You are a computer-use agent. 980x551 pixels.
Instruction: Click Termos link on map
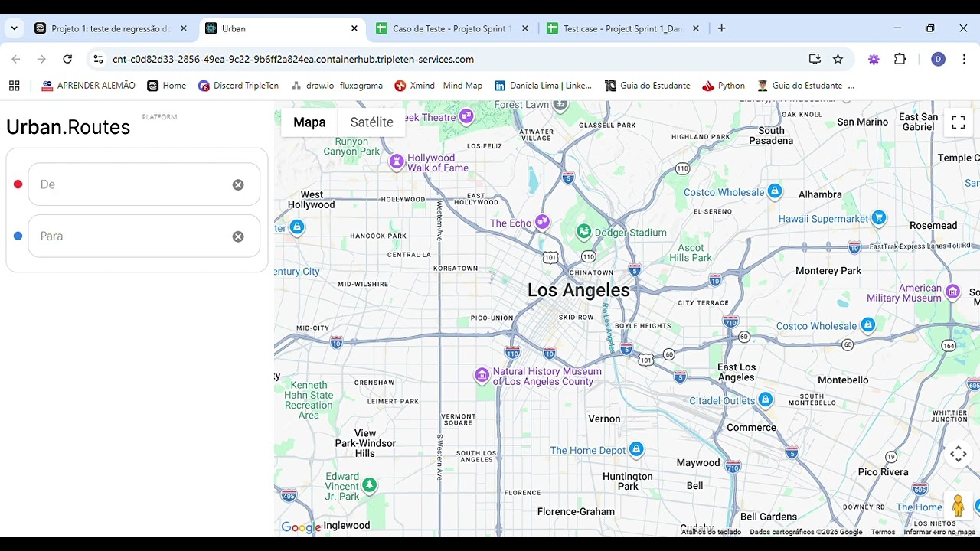(x=883, y=532)
